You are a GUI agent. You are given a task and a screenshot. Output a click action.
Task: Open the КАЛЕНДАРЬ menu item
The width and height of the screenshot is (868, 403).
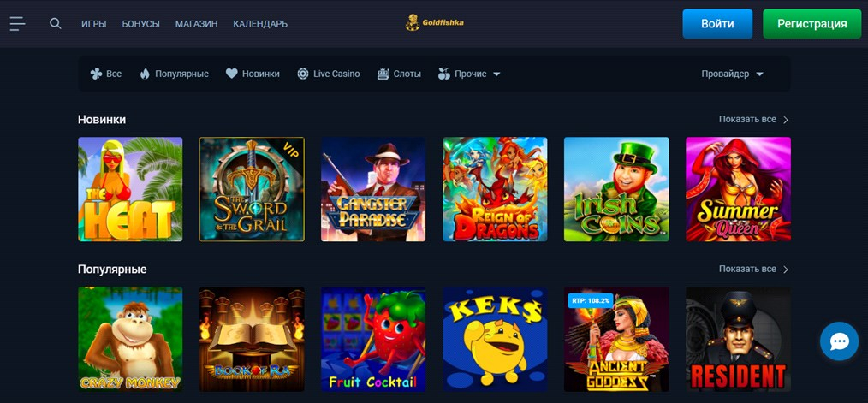[260, 24]
